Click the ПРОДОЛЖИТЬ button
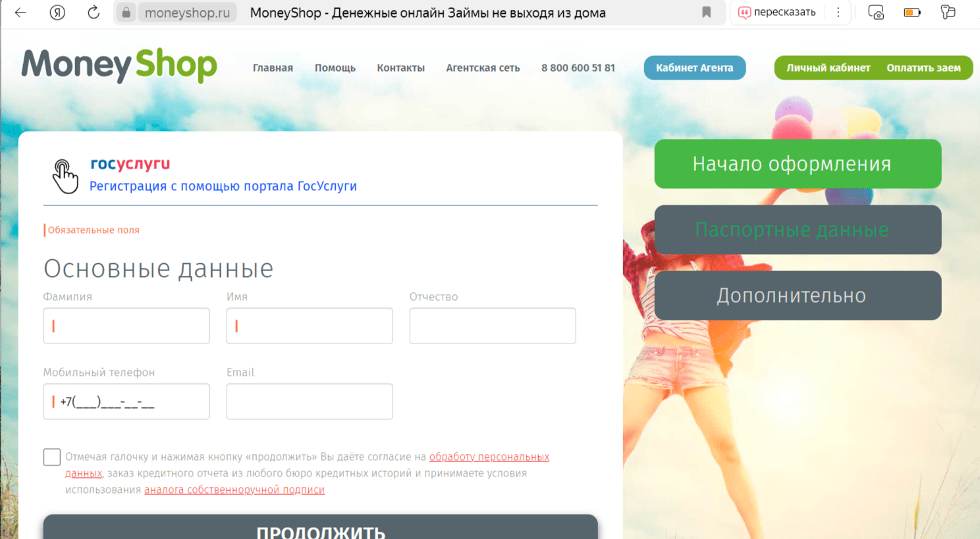This screenshot has width=980, height=539. coord(321,527)
